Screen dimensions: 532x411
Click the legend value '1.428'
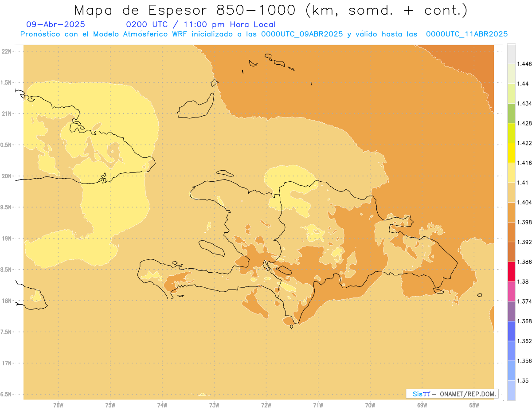point(524,123)
